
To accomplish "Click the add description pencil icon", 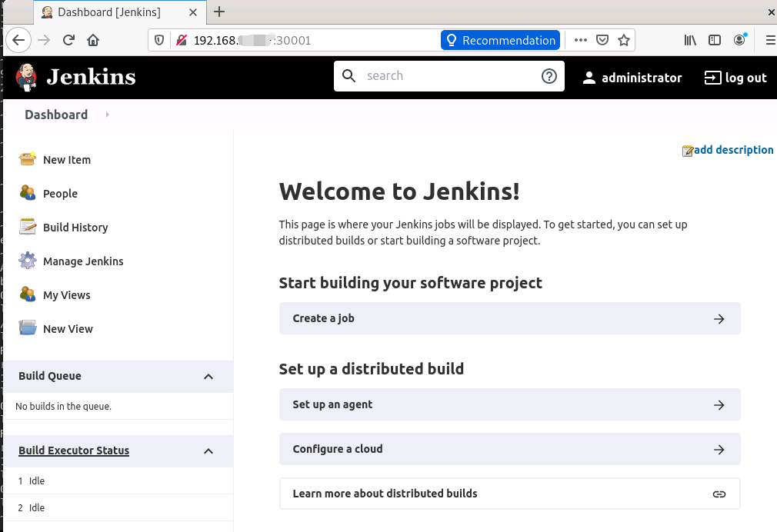I will [x=687, y=151].
